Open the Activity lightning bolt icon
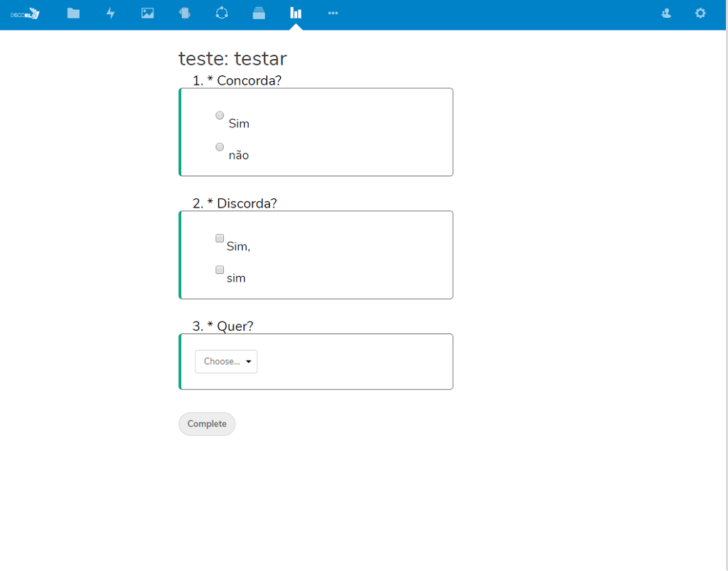728x571 pixels. (x=110, y=13)
